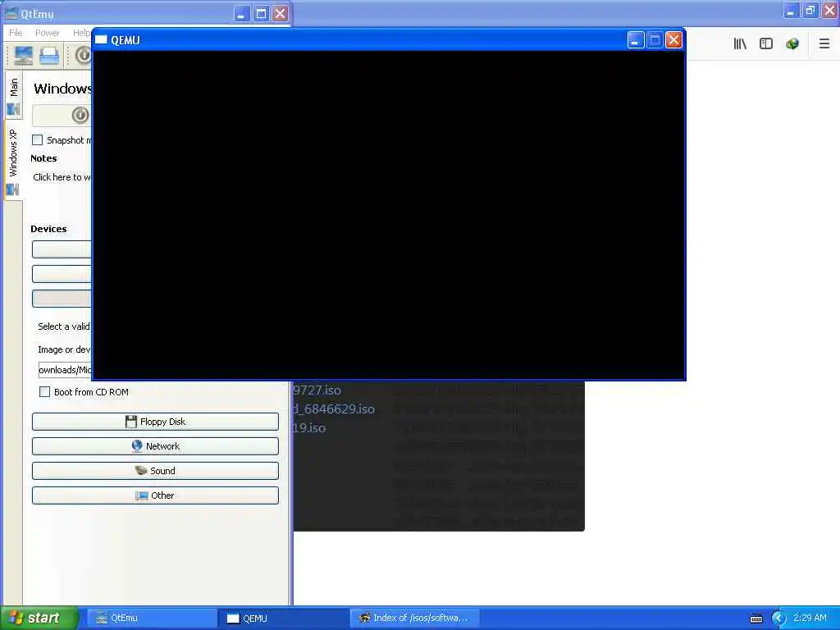Expand the Floppy Disk section button
This screenshot has width=840, height=630.
(155, 422)
